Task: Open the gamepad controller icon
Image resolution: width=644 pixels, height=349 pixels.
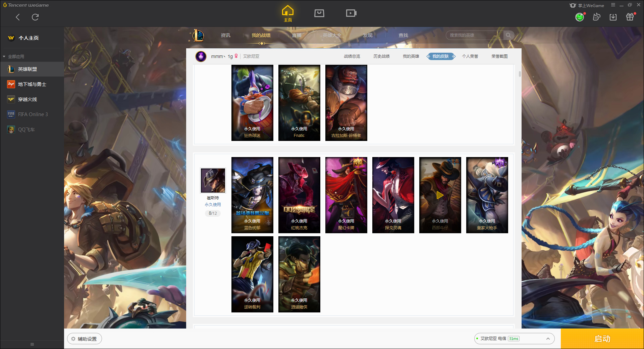Action: coord(596,17)
